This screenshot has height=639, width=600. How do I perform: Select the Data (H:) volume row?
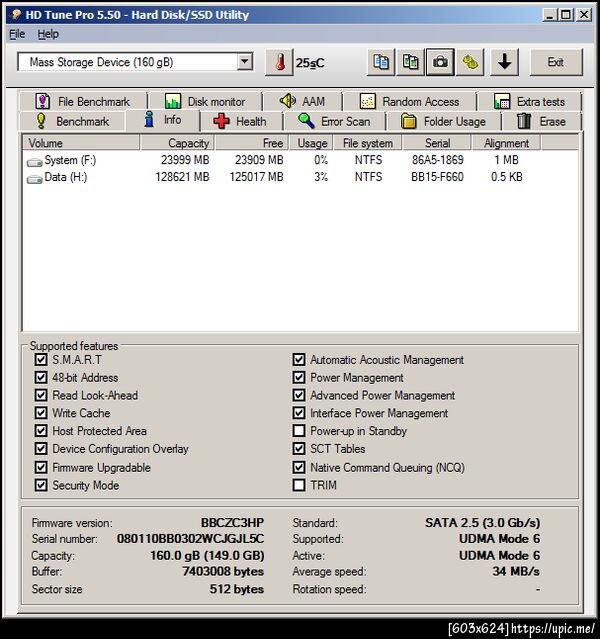pos(300,177)
